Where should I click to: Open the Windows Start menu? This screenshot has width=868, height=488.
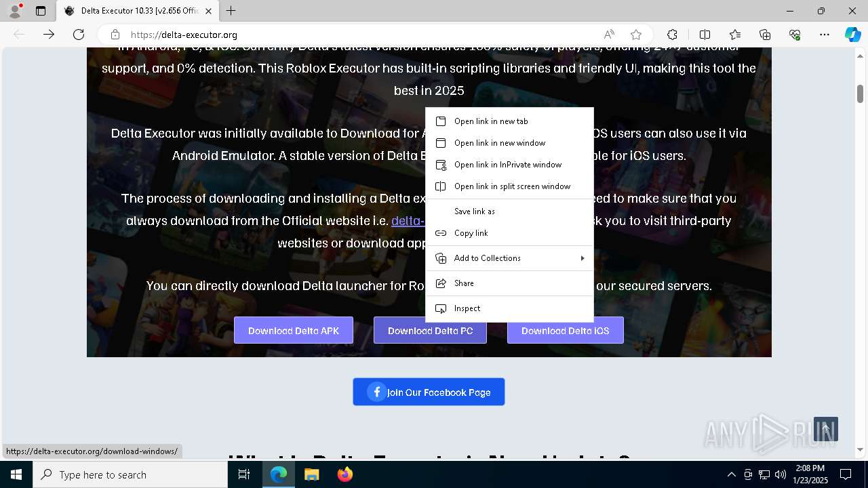click(x=16, y=474)
